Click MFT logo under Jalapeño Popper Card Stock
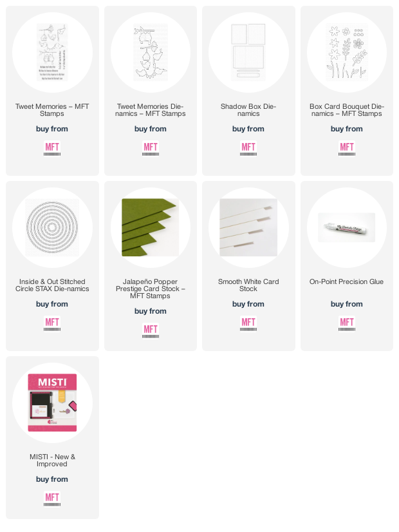Screen dimensions: 399x532 (x=150, y=331)
